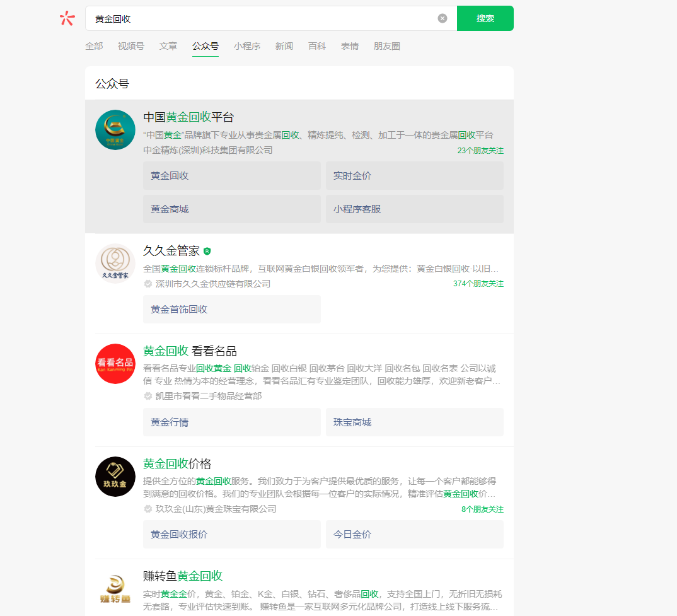677x616 pixels.
Task: Switch to the 百科 tab
Action: click(317, 46)
